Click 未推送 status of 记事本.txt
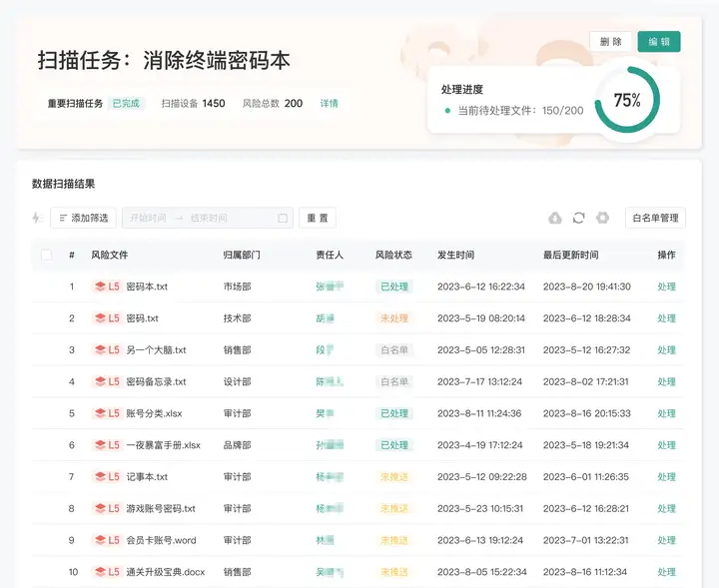Image resolution: width=719 pixels, height=588 pixels. (x=394, y=476)
